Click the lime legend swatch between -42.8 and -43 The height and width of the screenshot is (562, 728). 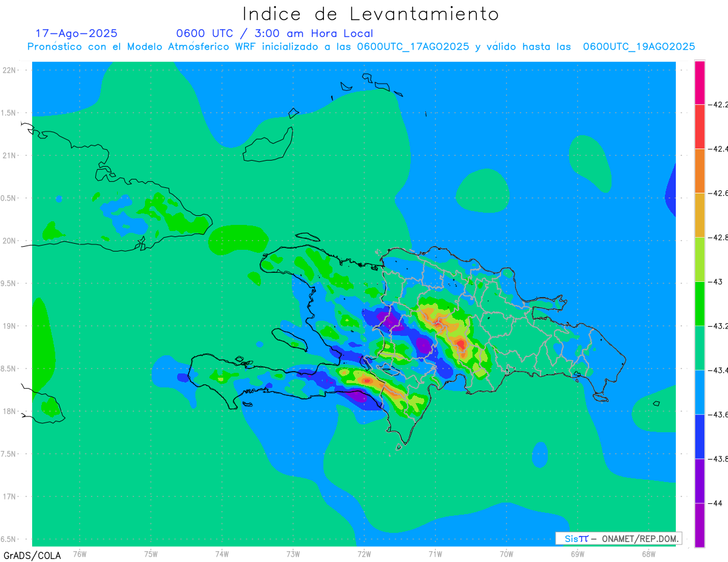[x=699, y=259]
